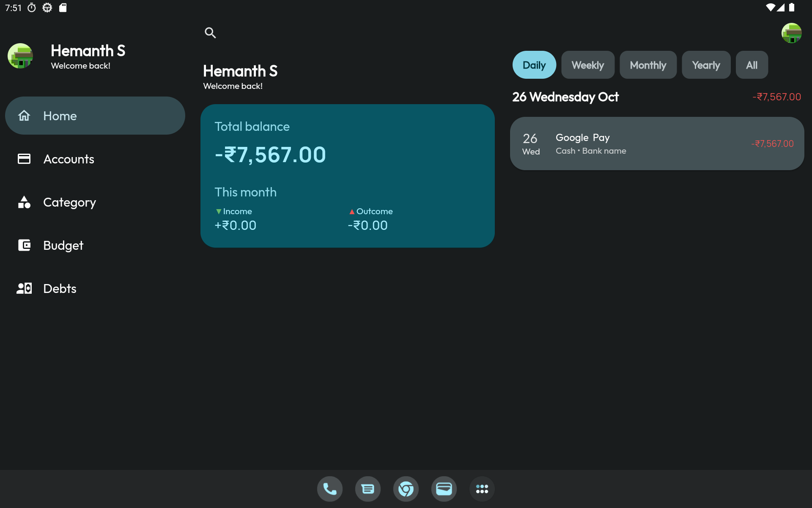Switch to the Monthly filter chip
This screenshot has height=508, width=812.
[648, 65]
